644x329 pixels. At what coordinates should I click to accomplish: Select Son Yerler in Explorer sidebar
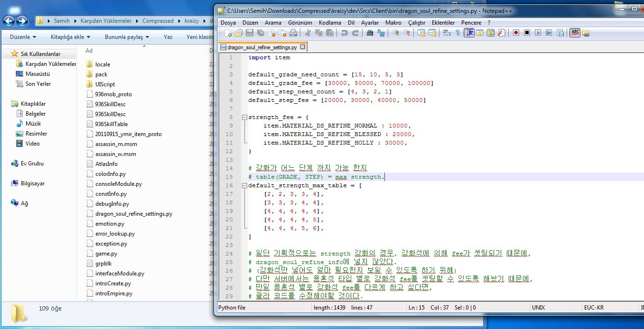click(38, 84)
